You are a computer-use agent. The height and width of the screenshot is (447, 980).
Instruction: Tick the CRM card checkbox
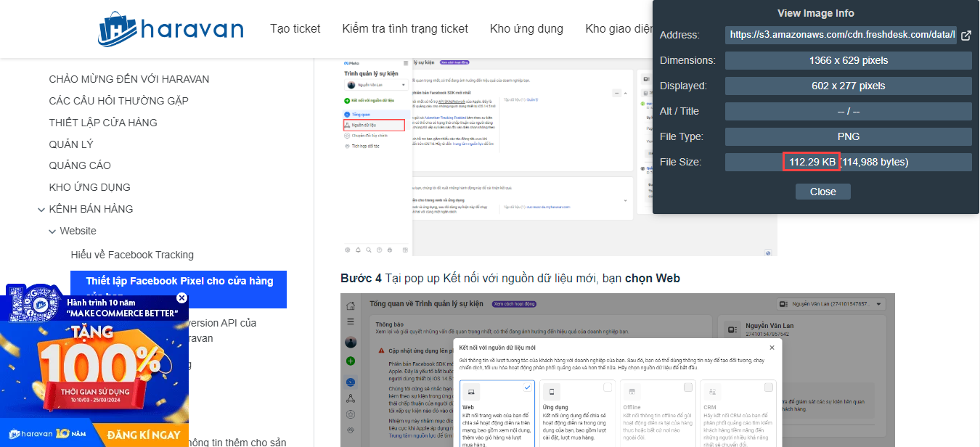coord(769,388)
